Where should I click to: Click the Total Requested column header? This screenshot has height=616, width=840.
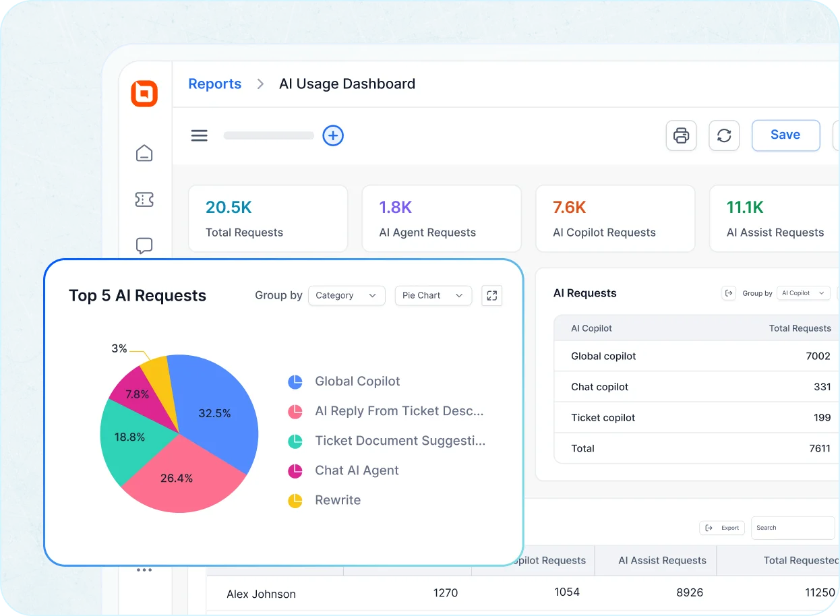pyautogui.click(x=802, y=561)
